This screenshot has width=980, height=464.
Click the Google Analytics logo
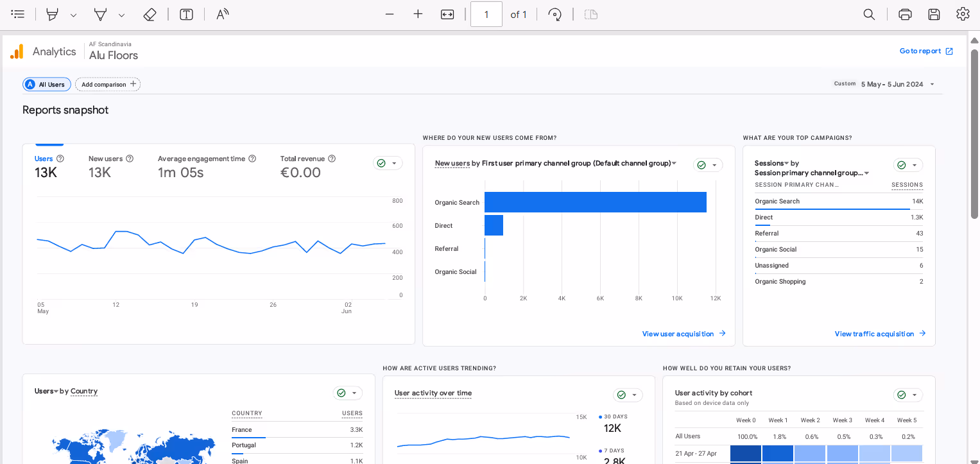coord(17,51)
